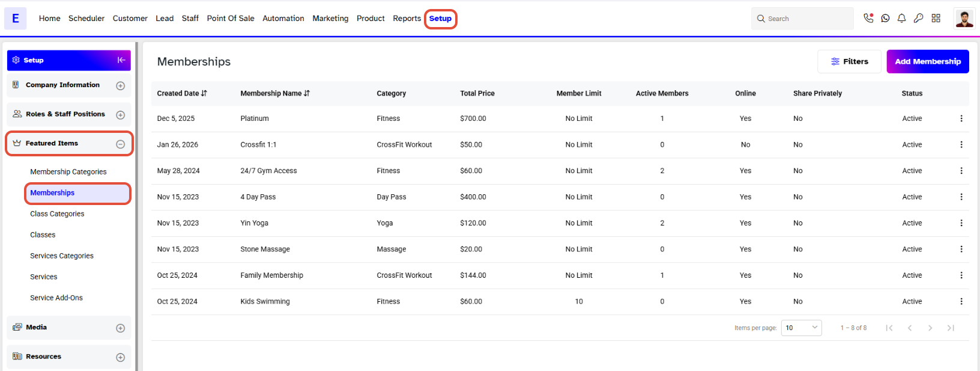Open Services in sidebar

tap(44, 277)
